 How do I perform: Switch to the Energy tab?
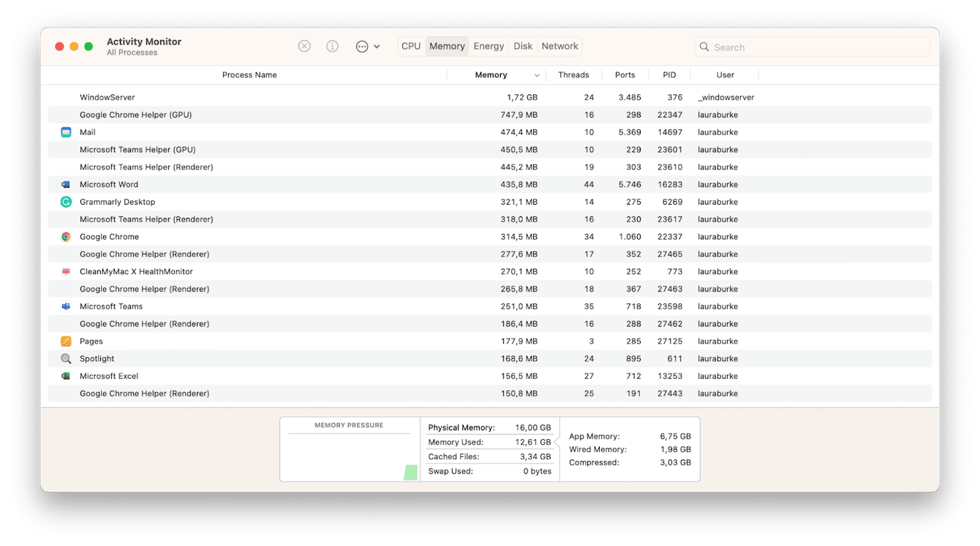point(489,45)
